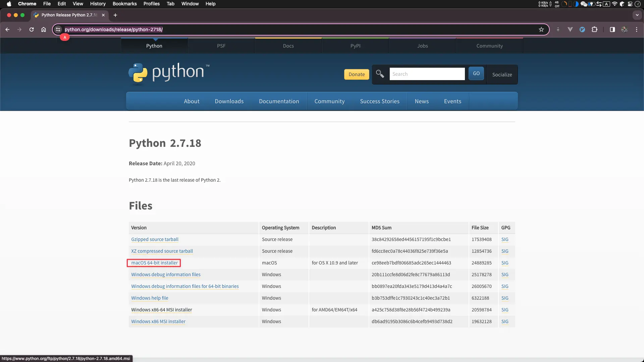Image resolution: width=644 pixels, height=362 pixels.
Task: Open the Chrome menu in menu bar
Action: 27,4
